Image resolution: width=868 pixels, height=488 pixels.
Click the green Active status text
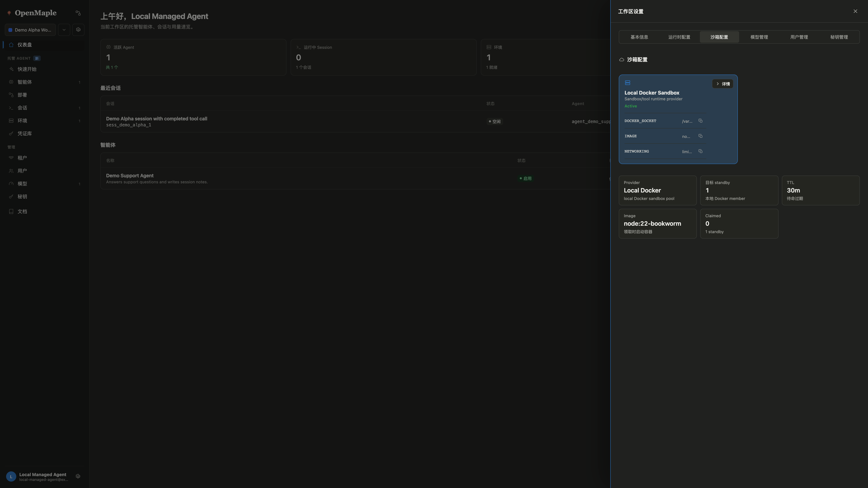(x=630, y=106)
